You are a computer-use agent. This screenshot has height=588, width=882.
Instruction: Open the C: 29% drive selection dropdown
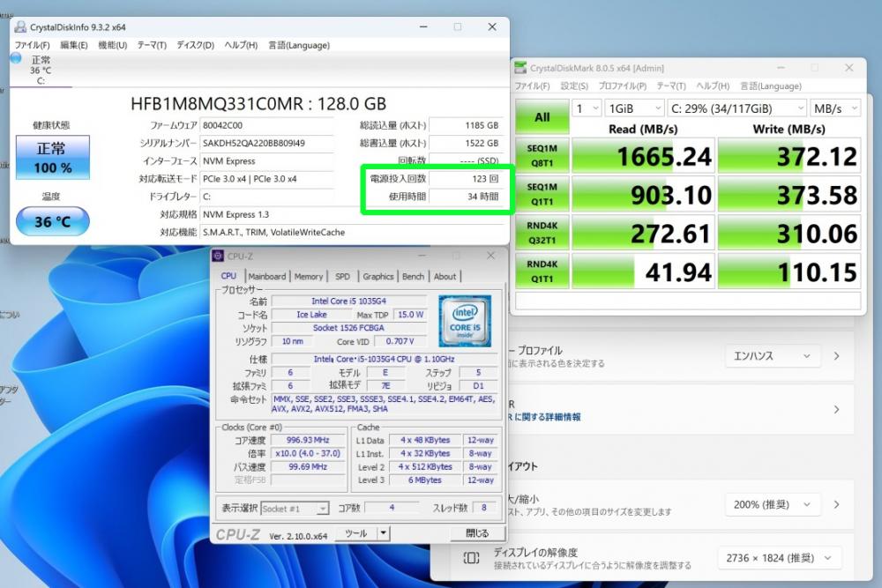click(737, 108)
